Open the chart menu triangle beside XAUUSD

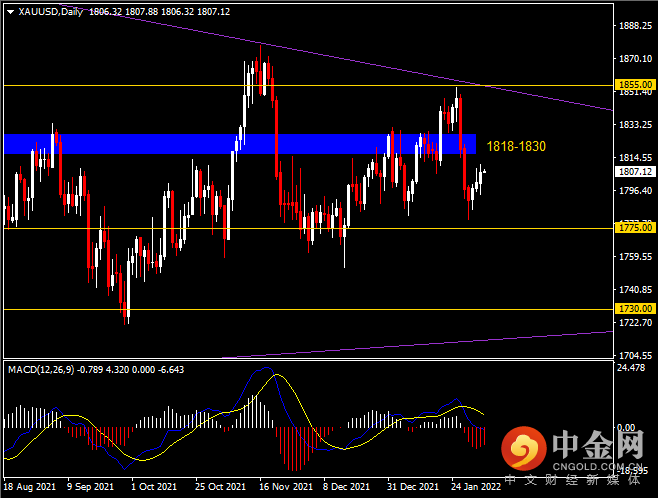[10, 12]
